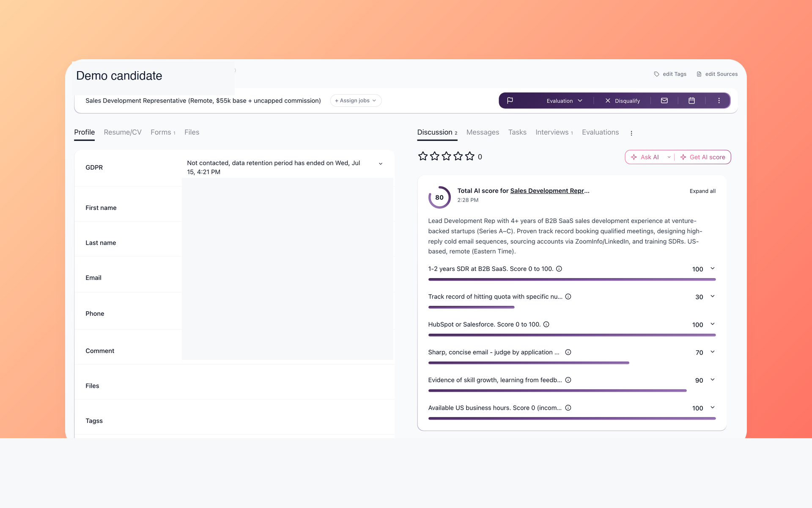Screen dimensions: 812x508
Task: Click the info icon beside Available US business hours
Action: [x=568, y=408]
